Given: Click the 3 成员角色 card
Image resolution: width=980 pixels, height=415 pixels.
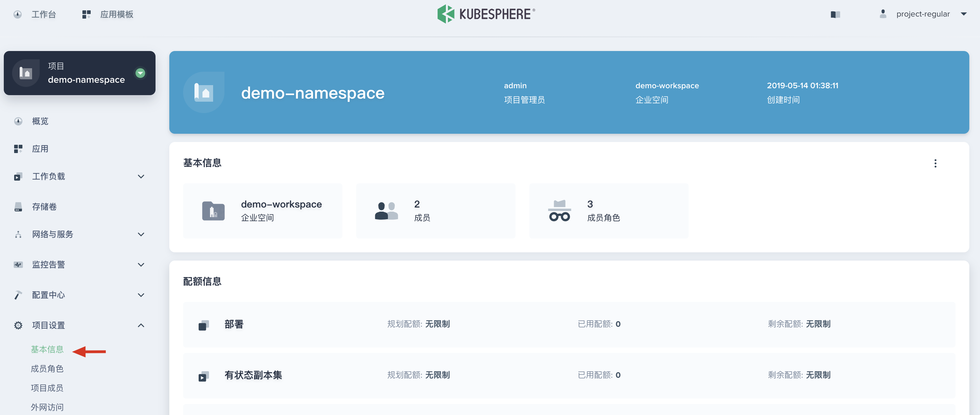Looking at the screenshot, I should tap(609, 211).
